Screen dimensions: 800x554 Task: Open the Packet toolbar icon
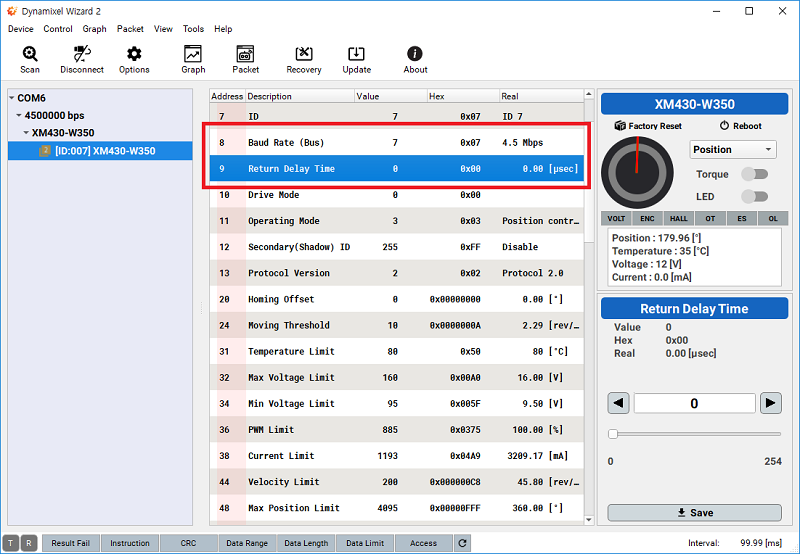[245, 60]
